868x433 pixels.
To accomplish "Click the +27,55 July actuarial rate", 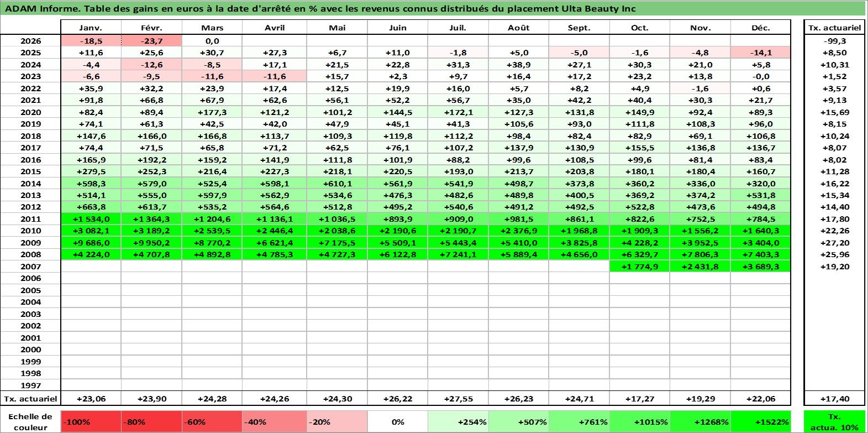I will 458,399.
